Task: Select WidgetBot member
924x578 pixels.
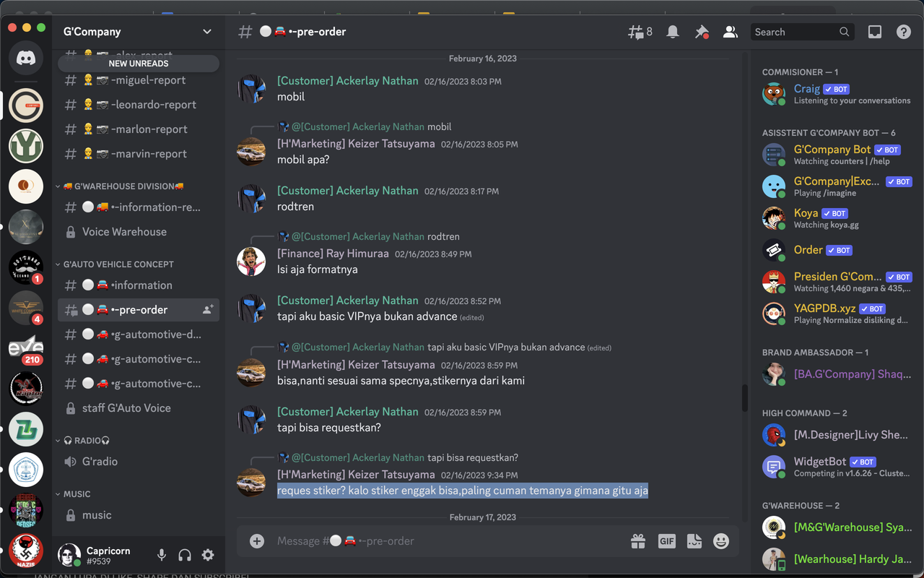Action: [x=837, y=467]
